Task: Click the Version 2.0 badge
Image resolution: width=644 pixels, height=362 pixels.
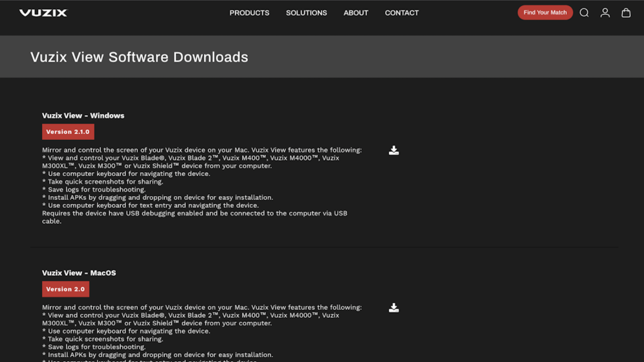Action: pos(65,289)
